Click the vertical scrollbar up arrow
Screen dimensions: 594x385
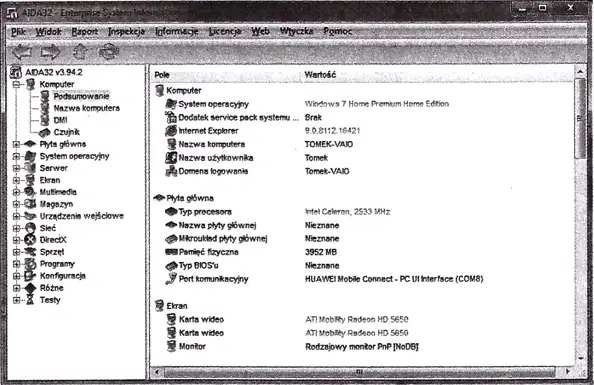[580, 71]
